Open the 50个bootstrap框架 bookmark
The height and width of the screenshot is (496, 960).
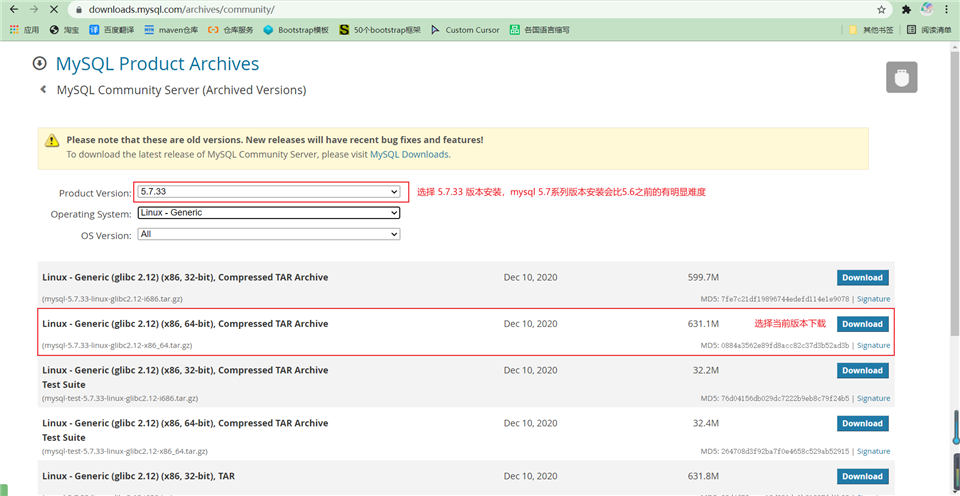[380, 29]
